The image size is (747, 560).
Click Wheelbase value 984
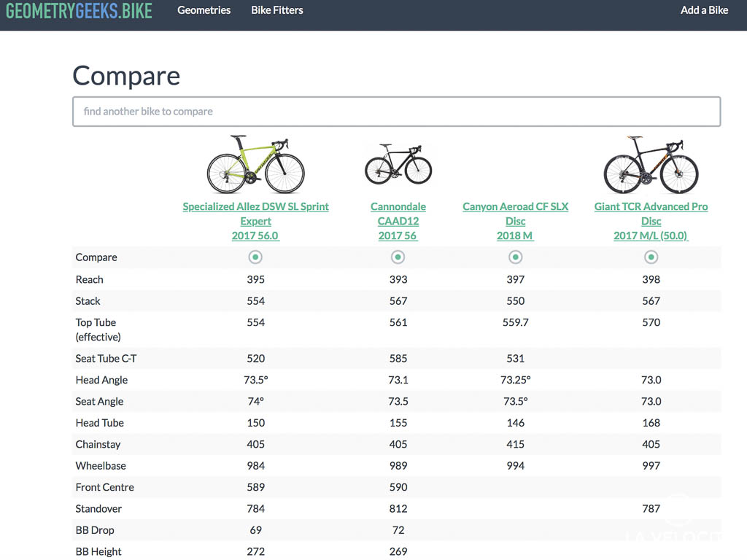coord(256,466)
